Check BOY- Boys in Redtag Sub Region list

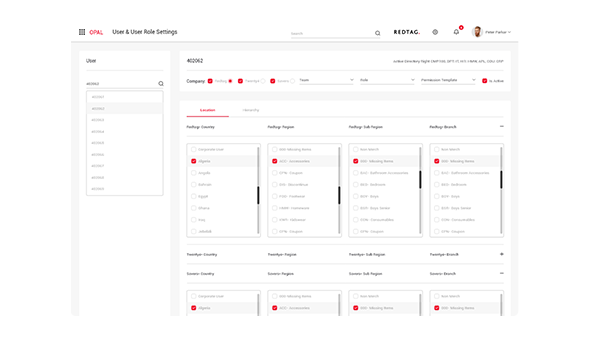tap(356, 196)
